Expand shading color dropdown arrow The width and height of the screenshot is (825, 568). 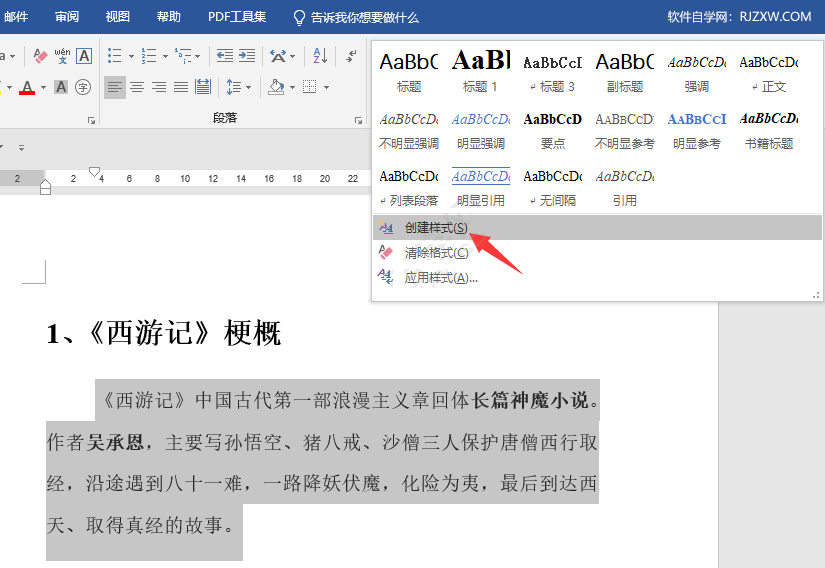293,87
